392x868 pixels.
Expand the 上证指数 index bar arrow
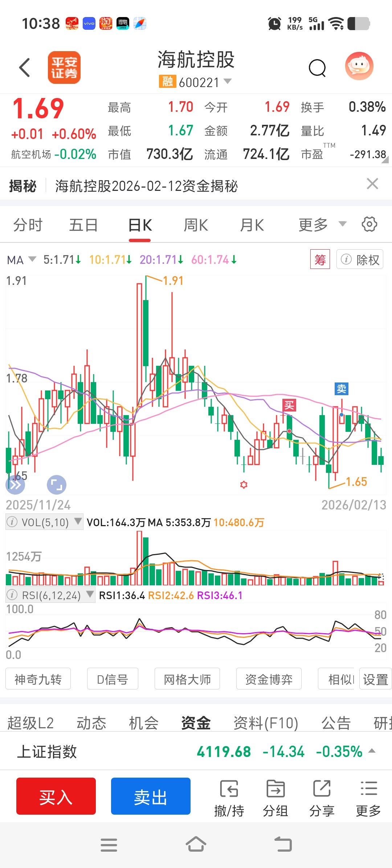point(372,751)
